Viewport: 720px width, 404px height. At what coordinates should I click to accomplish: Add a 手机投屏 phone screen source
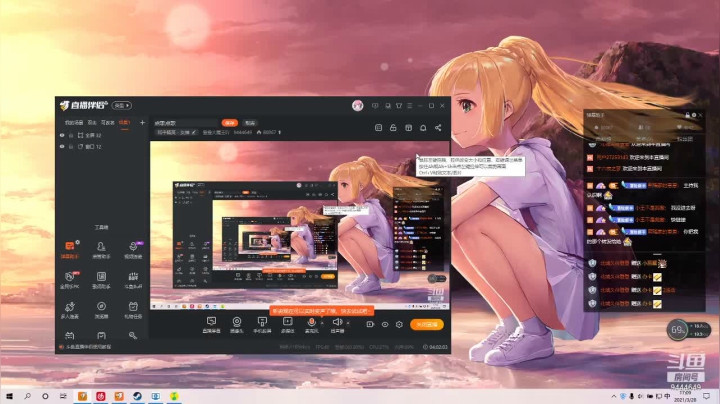click(262, 324)
